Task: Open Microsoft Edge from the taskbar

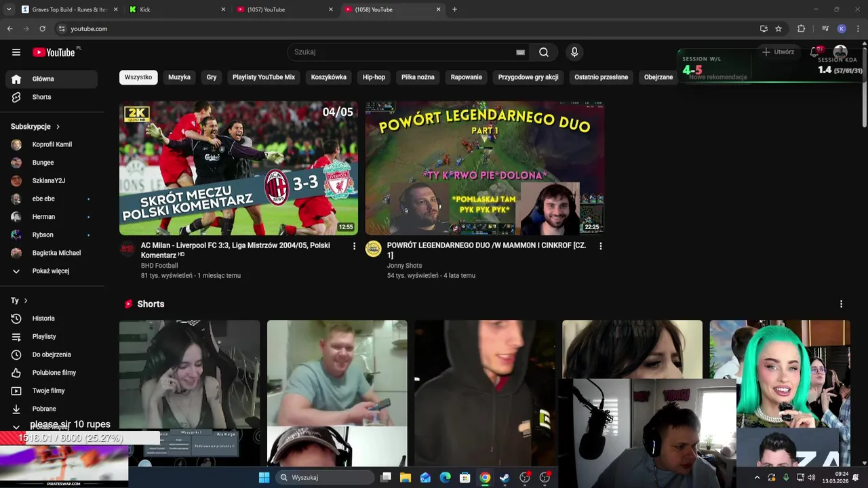Action: (445, 477)
